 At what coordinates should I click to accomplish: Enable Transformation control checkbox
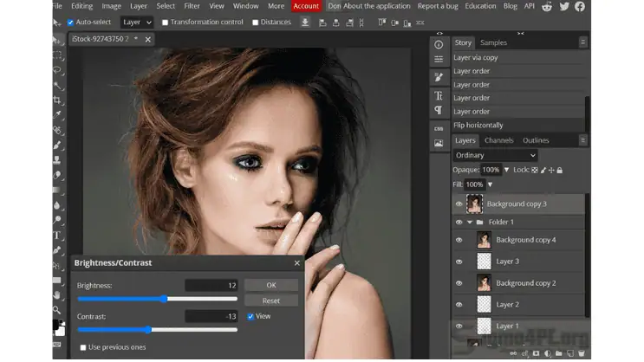click(165, 23)
